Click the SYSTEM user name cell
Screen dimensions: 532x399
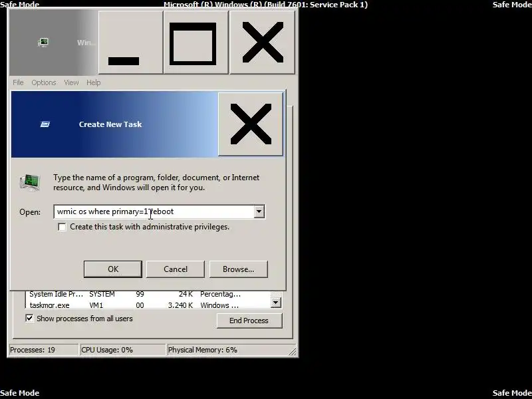click(x=102, y=294)
